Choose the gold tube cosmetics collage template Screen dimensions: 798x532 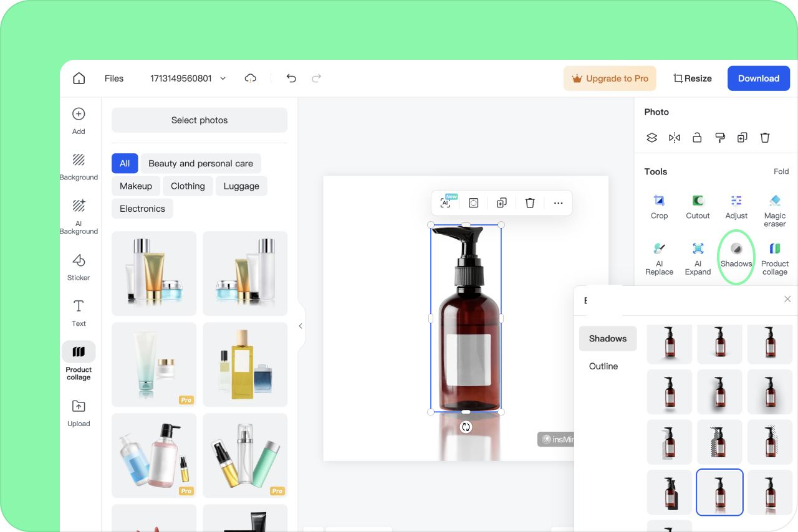tap(154, 273)
